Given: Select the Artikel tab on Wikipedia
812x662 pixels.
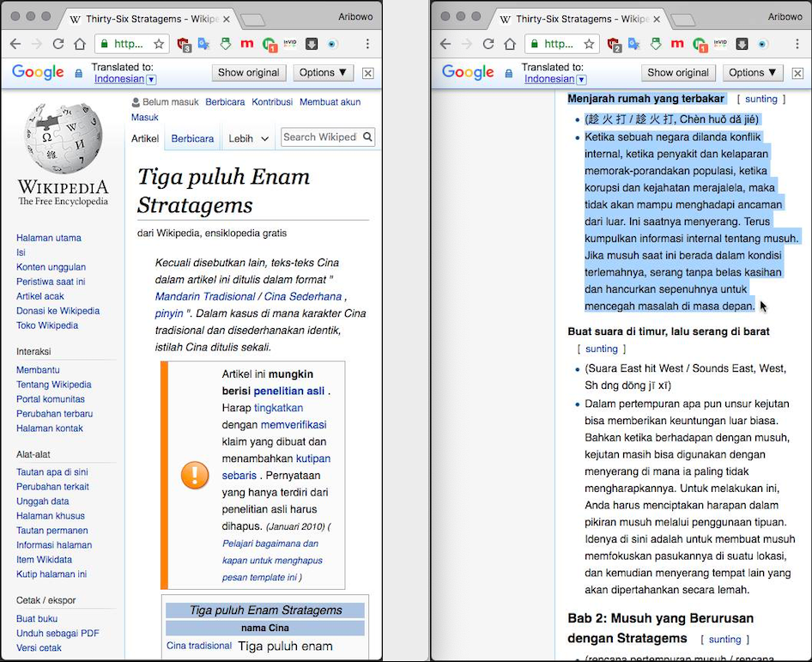Looking at the screenshot, I should click(145, 138).
